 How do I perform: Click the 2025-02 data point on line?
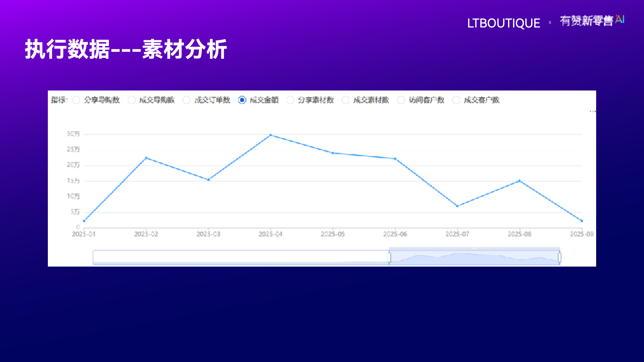[146, 158]
